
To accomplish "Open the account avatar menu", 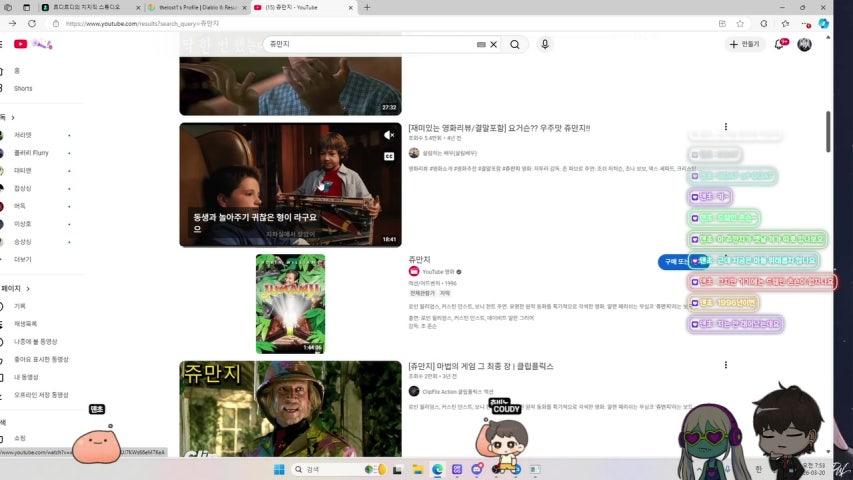I will [805, 44].
